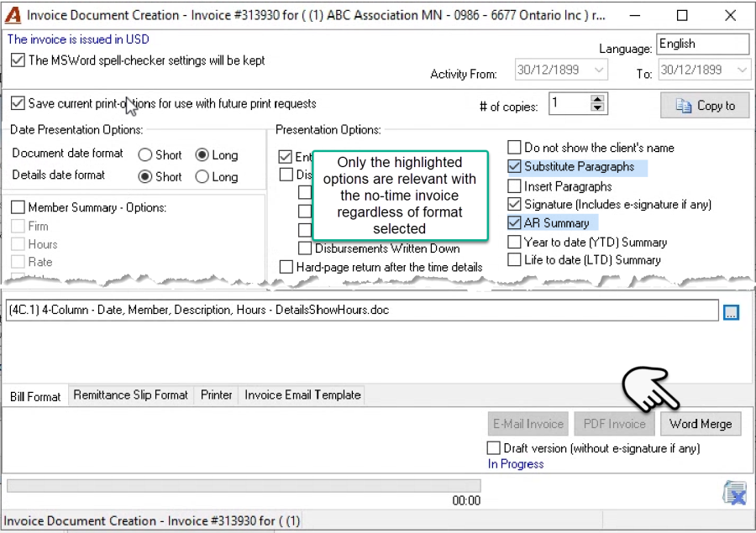Select Long for Document date format
Viewport: 756px width, 533px height.
pyautogui.click(x=202, y=154)
